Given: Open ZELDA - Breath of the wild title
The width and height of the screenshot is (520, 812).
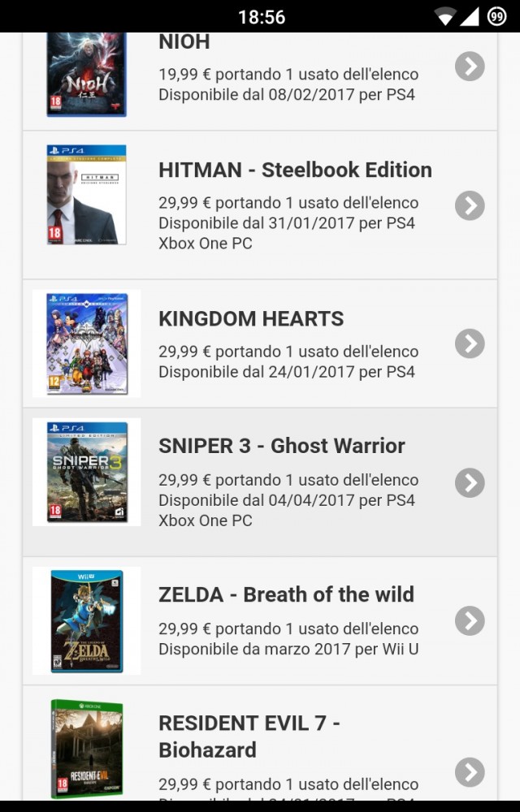Looking at the screenshot, I should click(x=286, y=594).
